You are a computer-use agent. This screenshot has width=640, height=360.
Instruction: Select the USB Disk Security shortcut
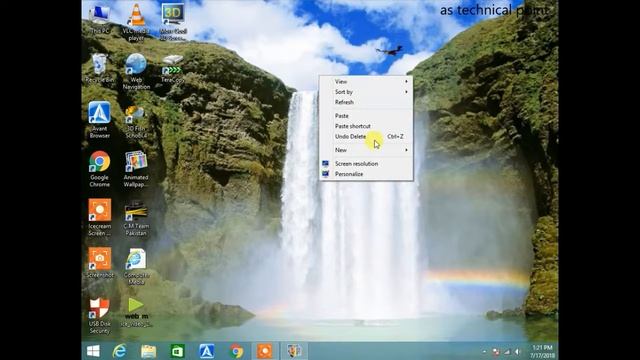click(x=100, y=316)
